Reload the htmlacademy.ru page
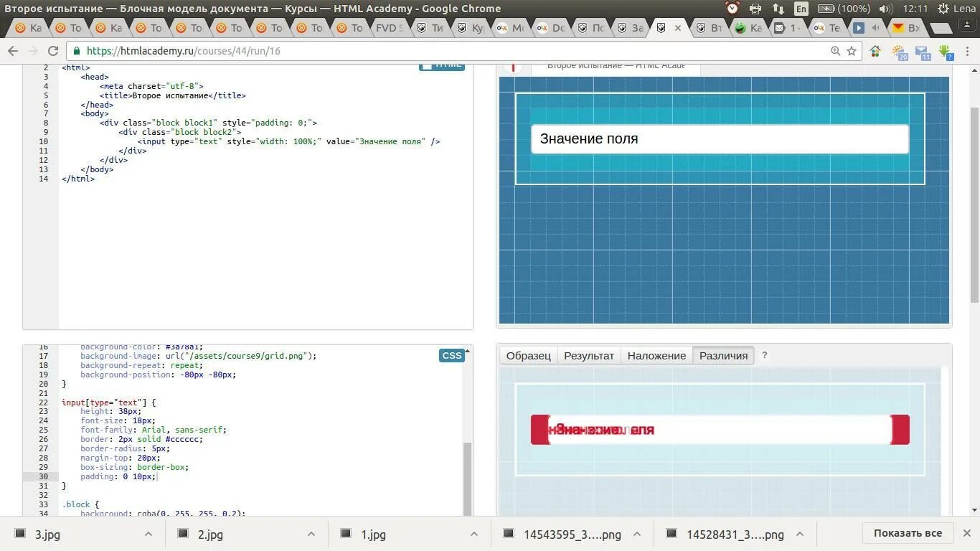 [x=53, y=51]
